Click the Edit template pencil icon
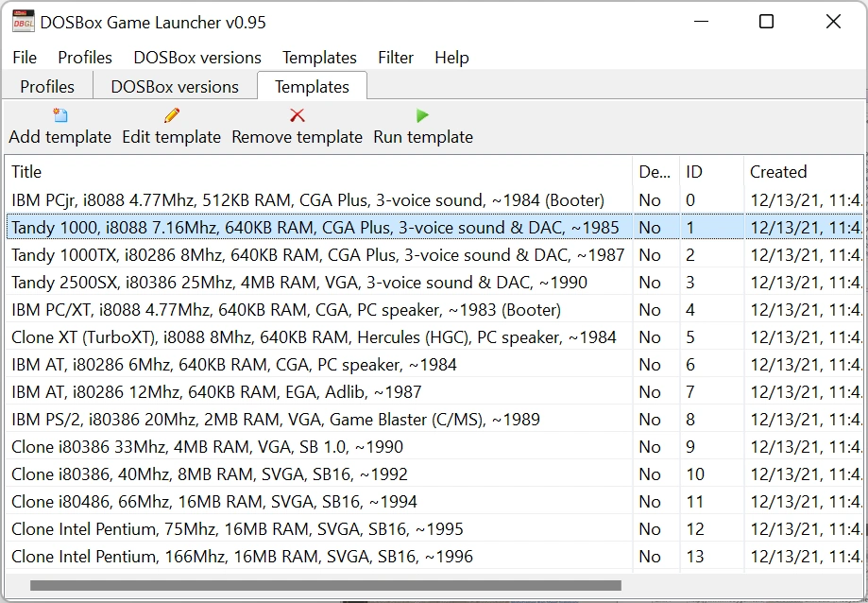The image size is (868, 603). 171,115
